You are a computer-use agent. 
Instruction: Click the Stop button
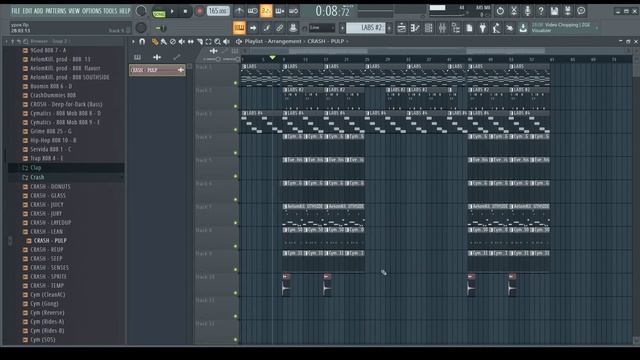click(185, 11)
